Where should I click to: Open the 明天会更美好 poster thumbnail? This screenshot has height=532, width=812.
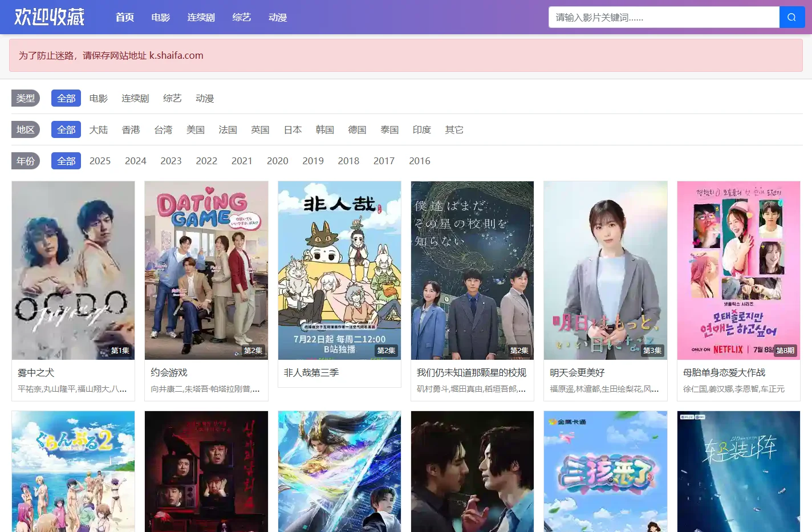click(606, 270)
